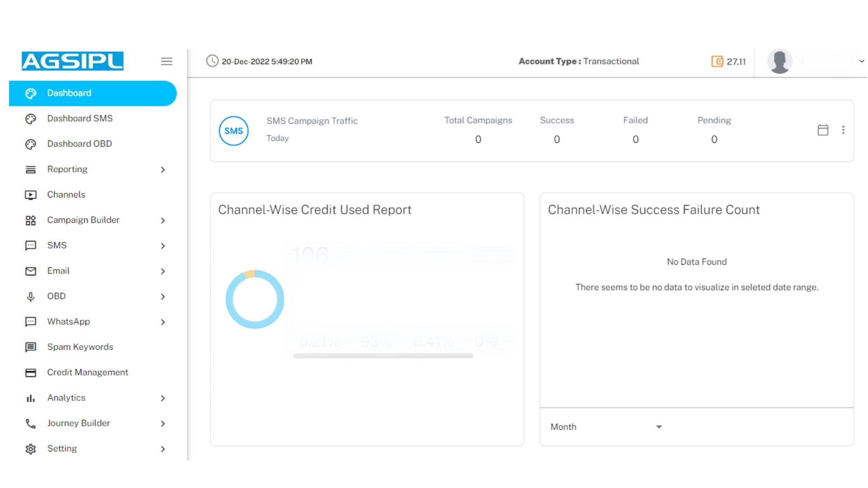Click the Dashboard SMS palette icon
The image size is (868, 488).
coord(31,119)
